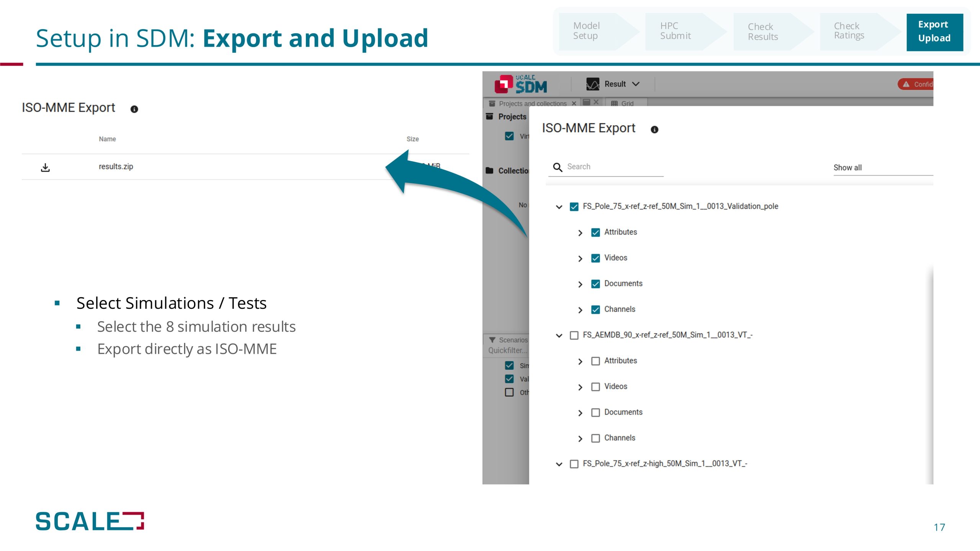Enable the Oth scenario filter checkbox

point(509,392)
